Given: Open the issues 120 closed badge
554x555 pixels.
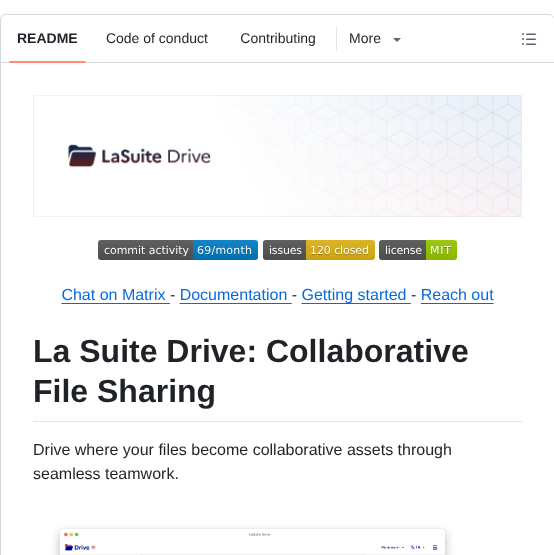Looking at the screenshot, I should click(x=319, y=250).
